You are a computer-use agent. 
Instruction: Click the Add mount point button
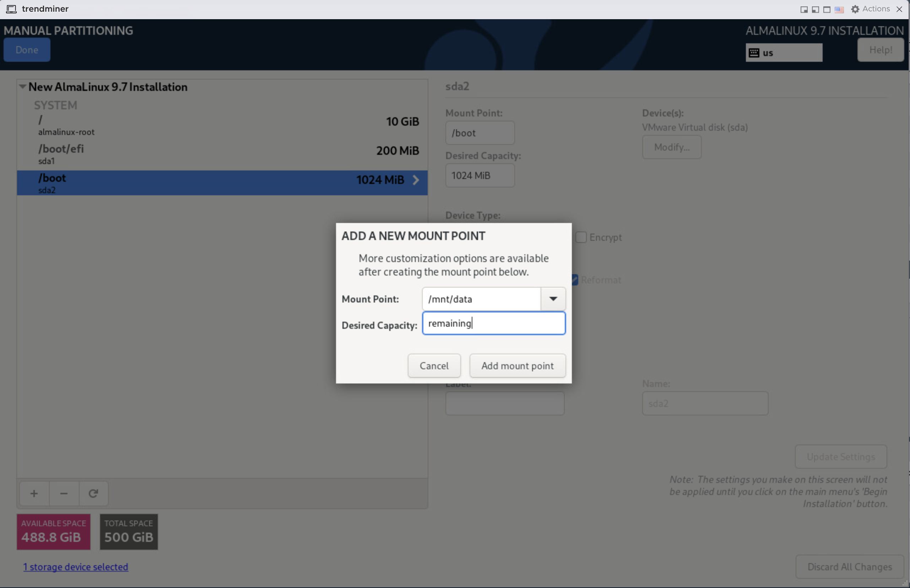click(x=518, y=366)
